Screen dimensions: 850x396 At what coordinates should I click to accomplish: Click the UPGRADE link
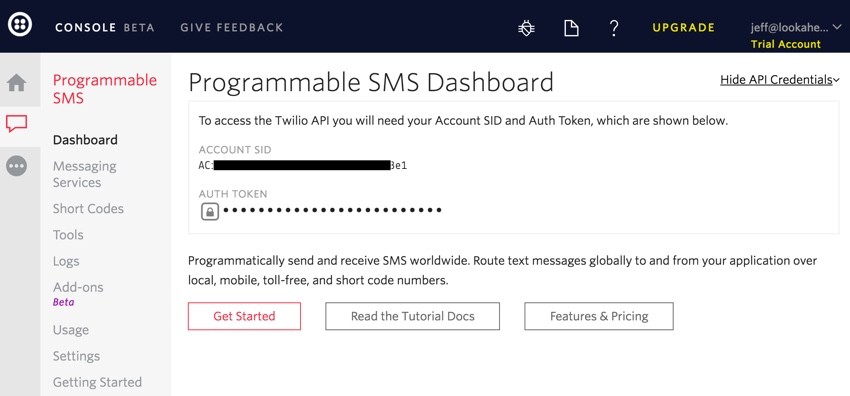tap(684, 27)
